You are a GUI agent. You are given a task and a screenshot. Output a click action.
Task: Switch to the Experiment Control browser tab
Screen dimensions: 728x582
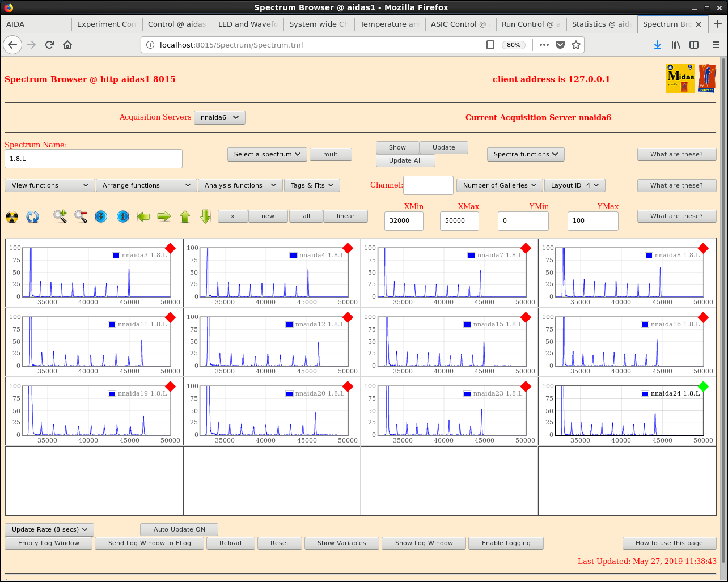pyautogui.click(x=107, y=24)
